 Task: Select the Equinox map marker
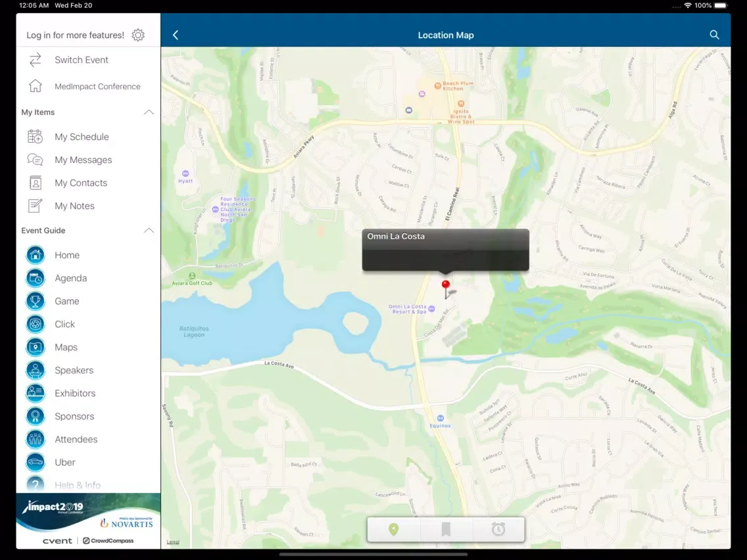coord(440,418)
